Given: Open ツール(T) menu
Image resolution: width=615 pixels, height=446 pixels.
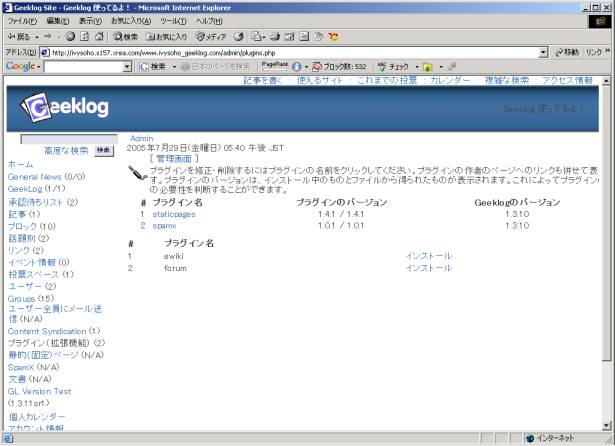Looking at the screenshot, I should point(173,21).
